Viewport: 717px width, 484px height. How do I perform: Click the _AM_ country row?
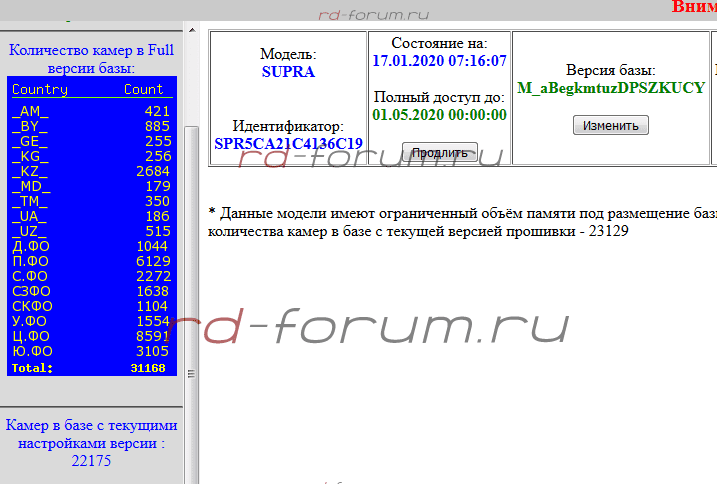91,111
